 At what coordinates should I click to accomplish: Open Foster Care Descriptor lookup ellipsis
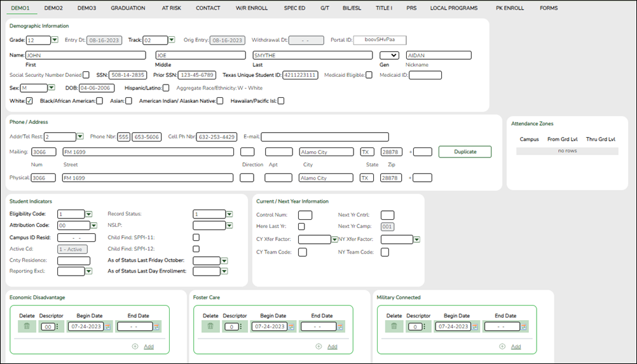240,327
